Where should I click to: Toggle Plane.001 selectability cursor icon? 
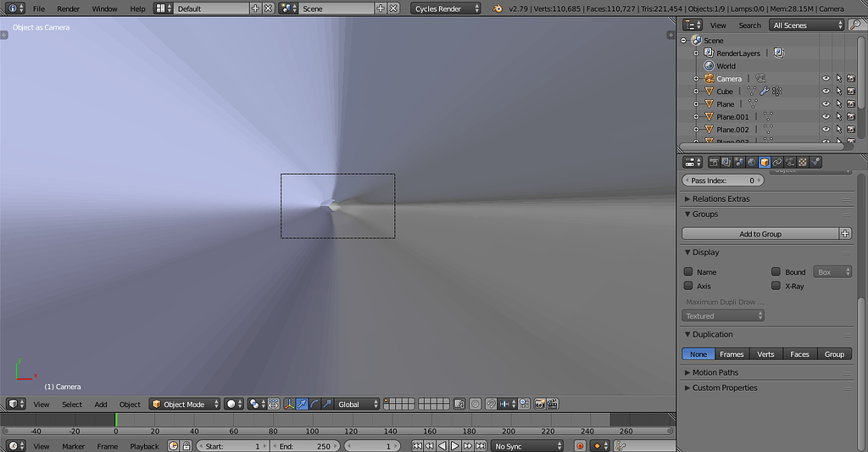(839, 117)
